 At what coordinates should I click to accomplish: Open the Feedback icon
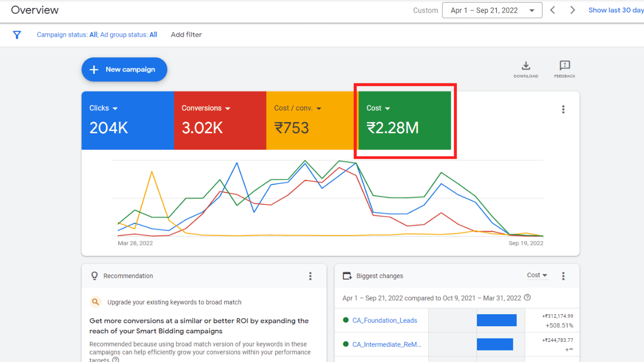565,66
